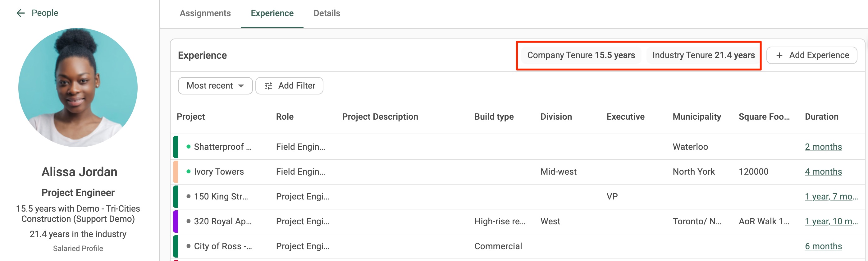Click the green color bar on Shatterproof row
Image resolution: width=868 pixels, height=261 pixels.
coord(176,147)
